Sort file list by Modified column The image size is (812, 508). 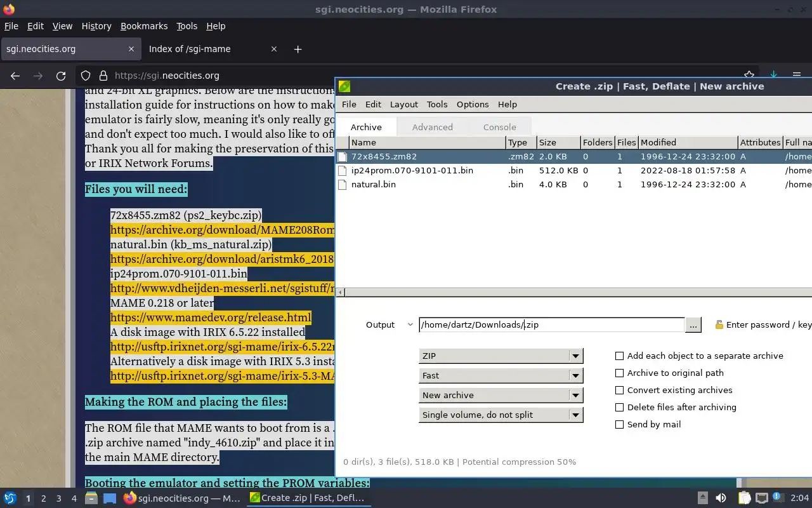(688, 142)
